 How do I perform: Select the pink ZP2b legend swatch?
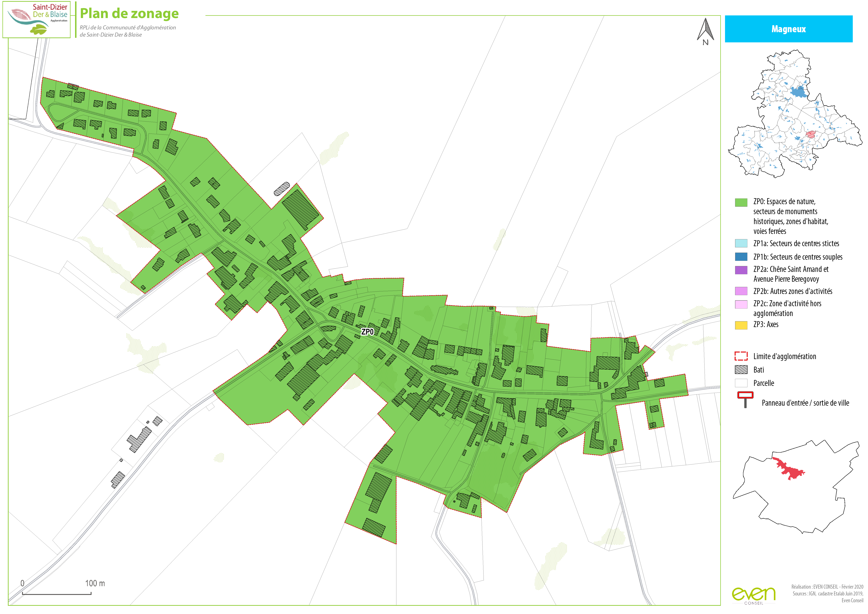(x=741, y=291)
